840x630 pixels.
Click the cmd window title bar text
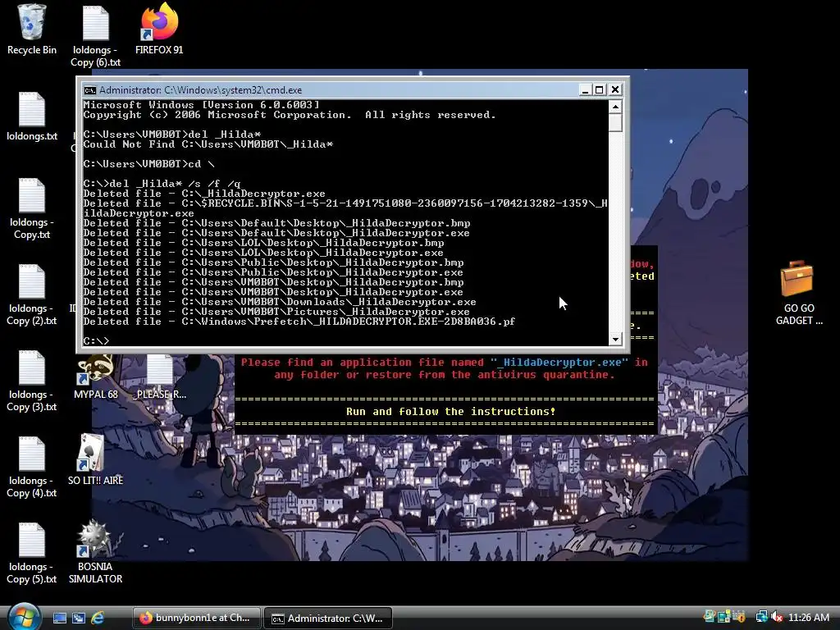pyautogui.click(x=200, y=90)
